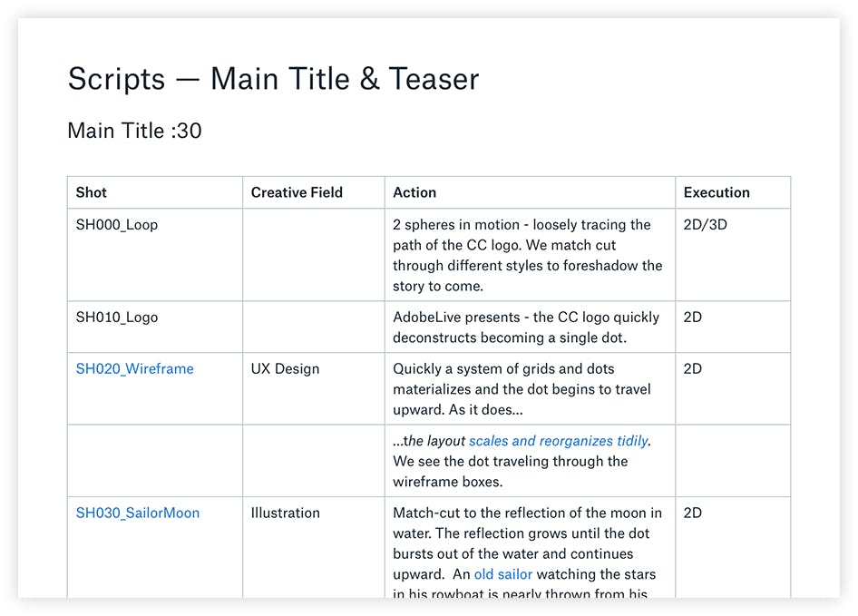Click the 'UX Design' creative field cell
The width and height of the screenshot is (858, 616).
[285, 369]
